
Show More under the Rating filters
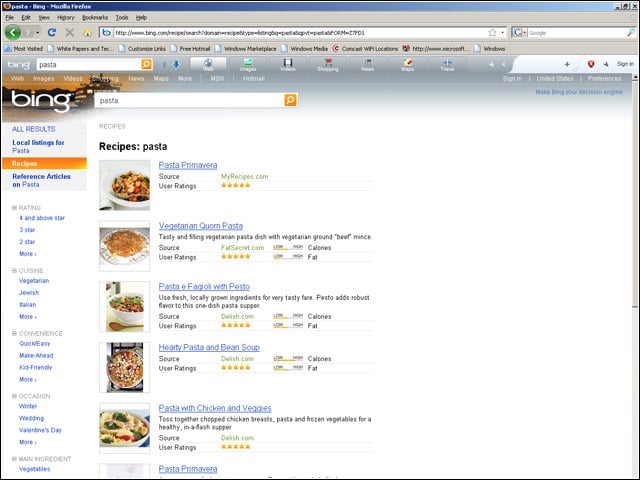[28, 254]
